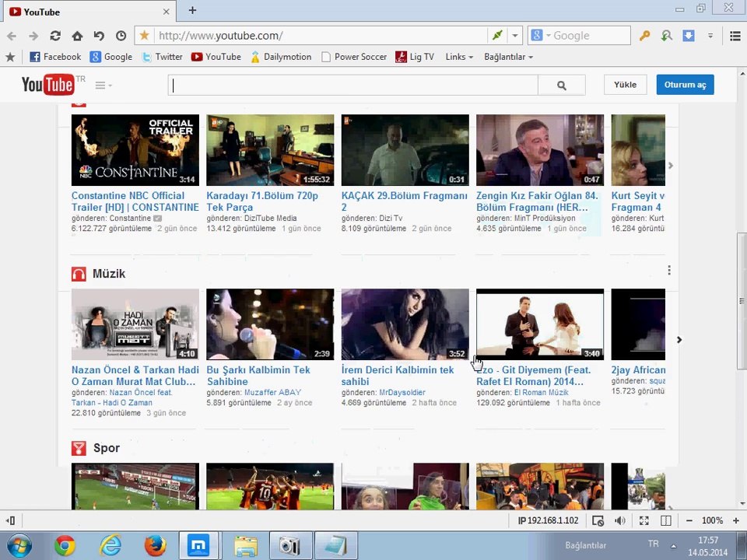Open Windows Start button
The image size is (747, 560).
(x=19, y=546)
